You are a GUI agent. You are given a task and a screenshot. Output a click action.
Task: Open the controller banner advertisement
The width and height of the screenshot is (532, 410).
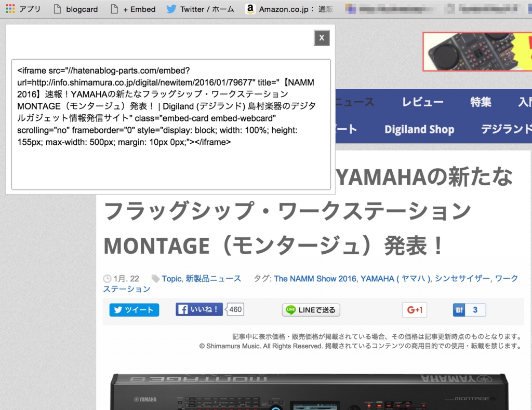click(477, 51)
